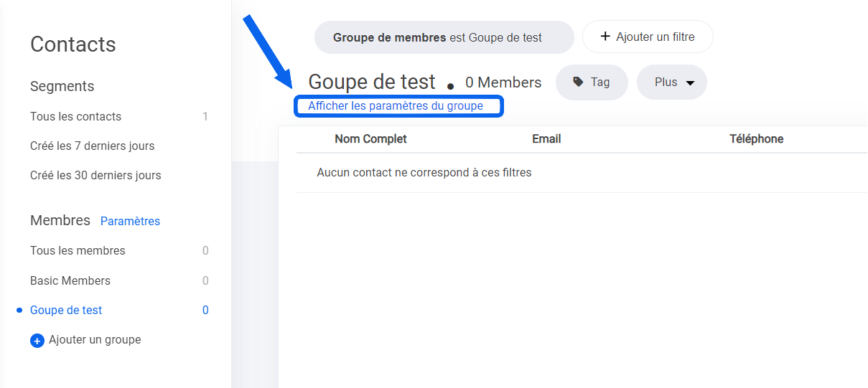
Task: Open Tous les membres group
Action: point(78,250)
